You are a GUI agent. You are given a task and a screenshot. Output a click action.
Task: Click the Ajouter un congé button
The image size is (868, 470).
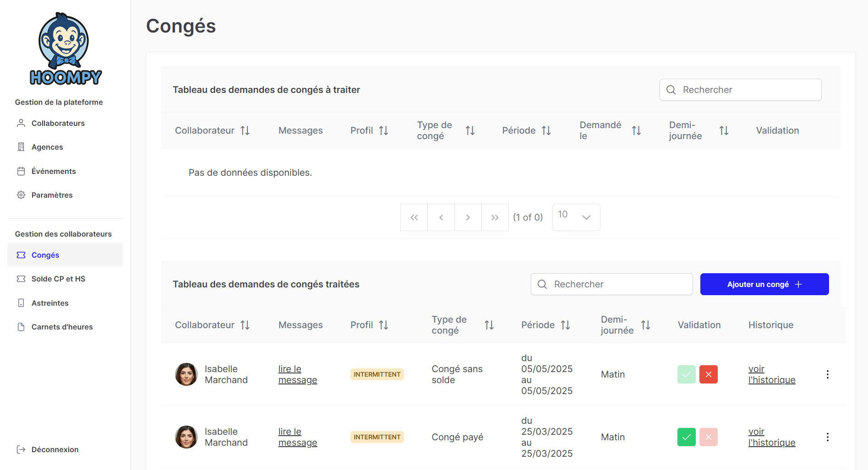tap(764, 284)
